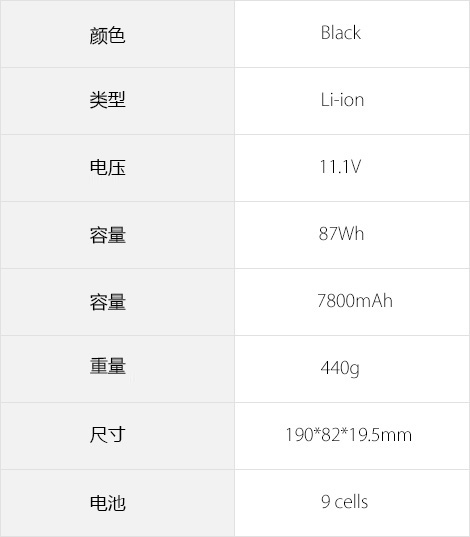470x537 pixels.
Task: Click the text 9 cells
Action: click(x=345, y=502)
